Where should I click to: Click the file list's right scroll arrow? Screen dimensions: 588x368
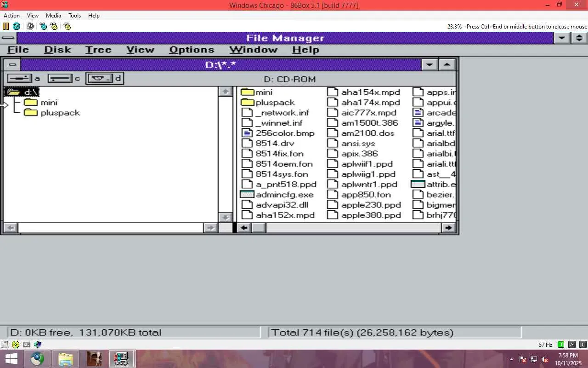[448, 228]
